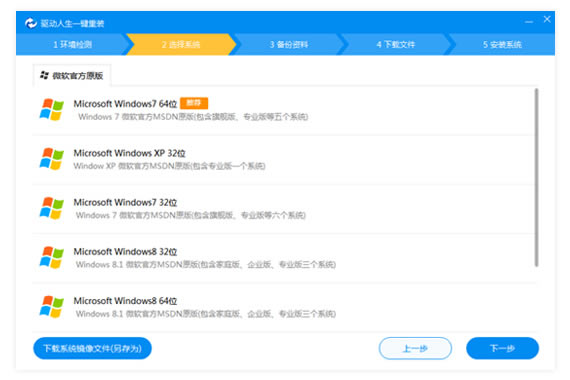Select Microsoft Windows7 32位 title
The width and height of the screenshot is (570, 380).
click(x=125, y=202)
